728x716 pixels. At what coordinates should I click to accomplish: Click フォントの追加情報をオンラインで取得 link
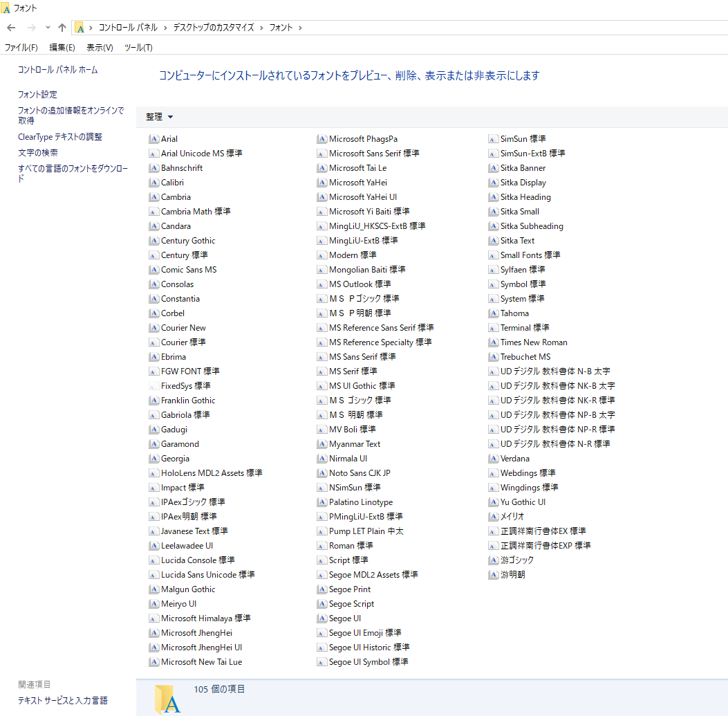[x=71, y=116]
